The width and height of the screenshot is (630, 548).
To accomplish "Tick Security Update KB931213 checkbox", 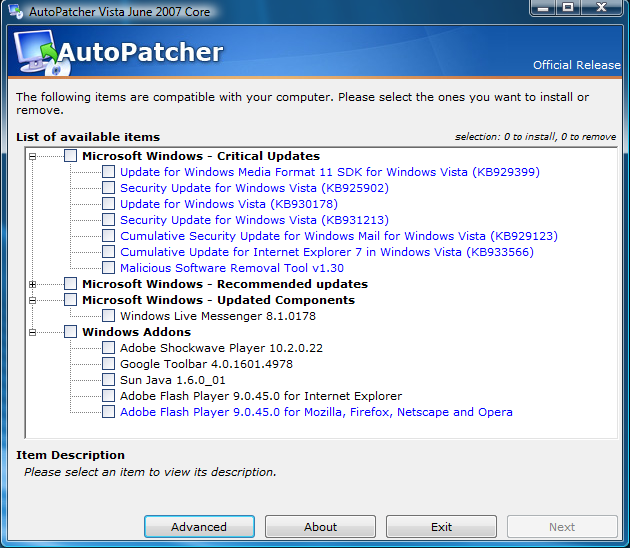I will pos(108,220).
